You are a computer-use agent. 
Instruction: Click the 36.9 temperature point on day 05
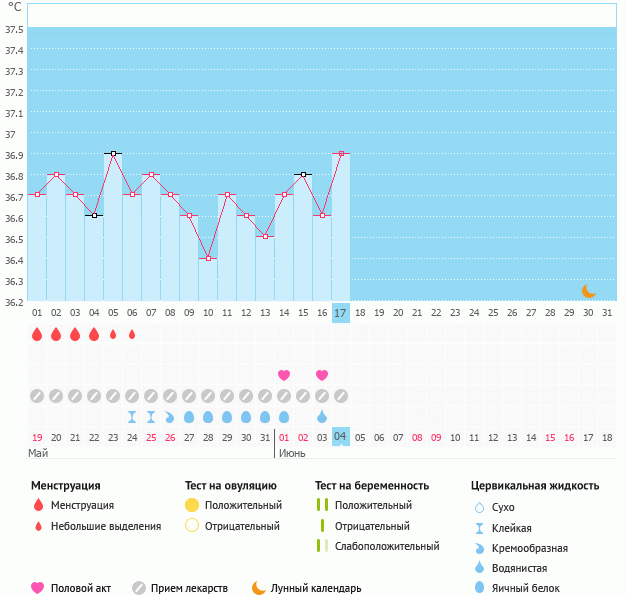(113, 153)
